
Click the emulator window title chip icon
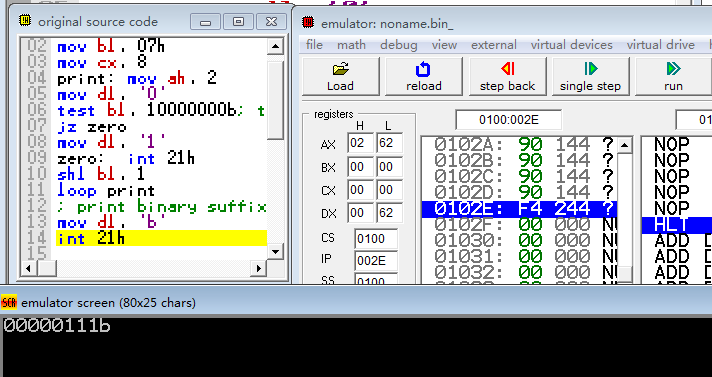[x=309, y=22]
